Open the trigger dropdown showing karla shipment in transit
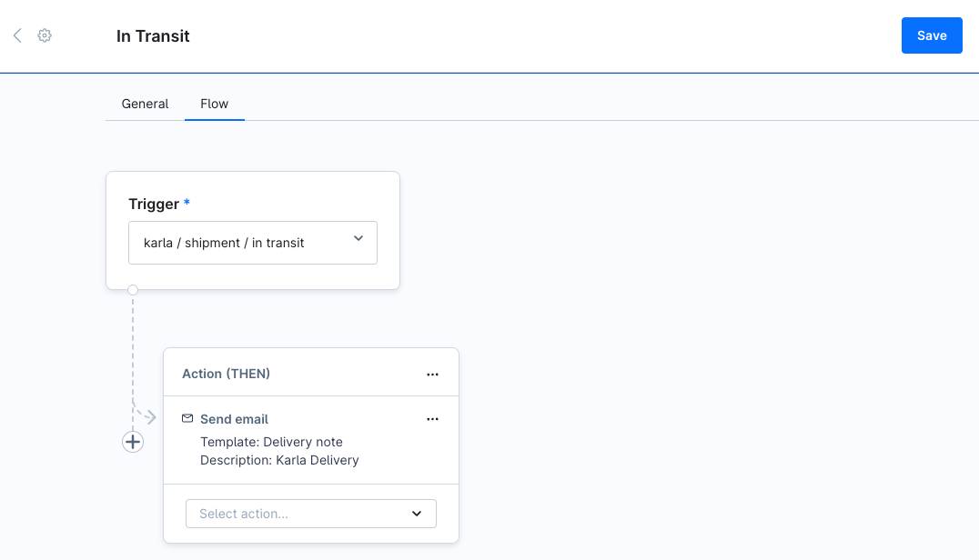The width and height of the screenshot is (979, 560). click(252, 242)
